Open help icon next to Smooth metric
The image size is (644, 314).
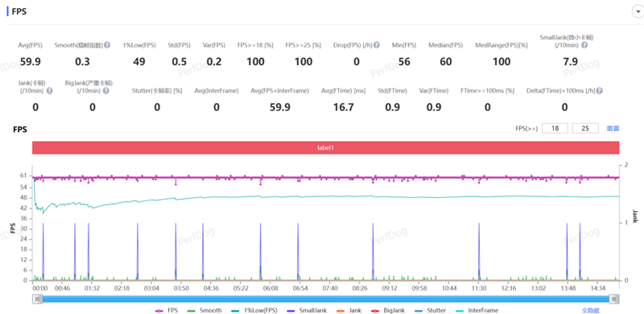click(107, 45)
